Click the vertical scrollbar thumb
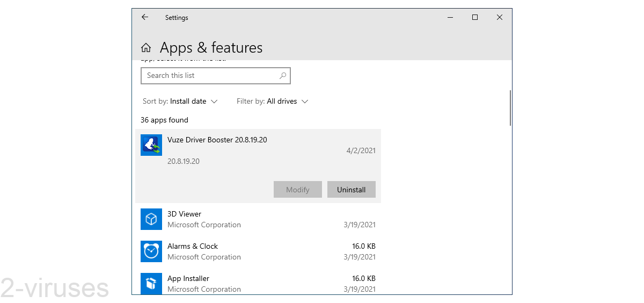The width and height of the screenshot is (644, 303). [510, 108]
